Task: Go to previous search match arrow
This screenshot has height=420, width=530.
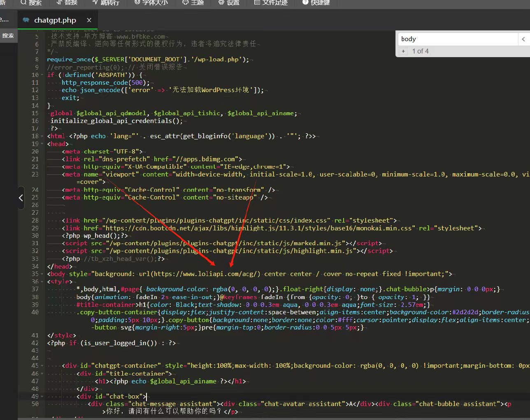Action: click(x=523, y=39)
